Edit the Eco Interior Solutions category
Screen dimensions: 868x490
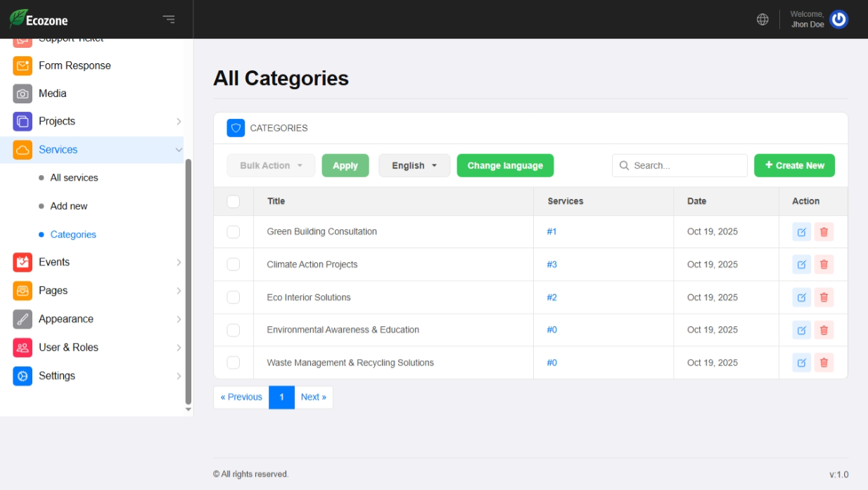coord(801,297)
